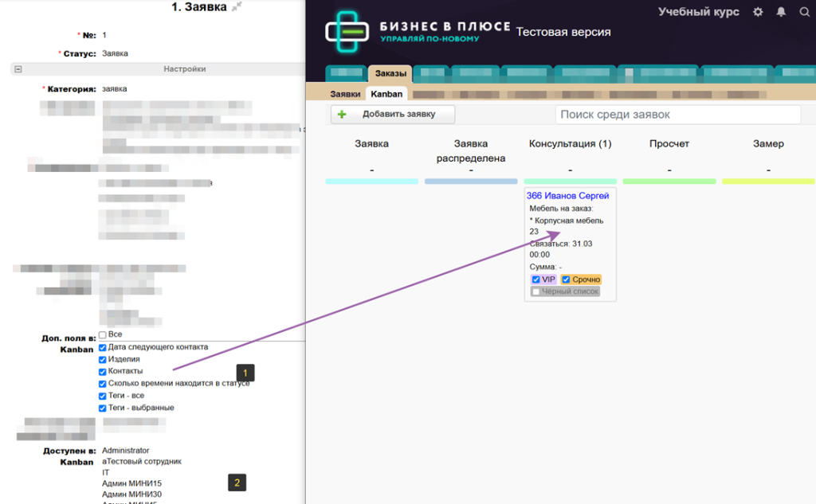Open the 366 Иванов Сергей card link
The height and width of the screenshot is (504, 816).
(567, 196)
